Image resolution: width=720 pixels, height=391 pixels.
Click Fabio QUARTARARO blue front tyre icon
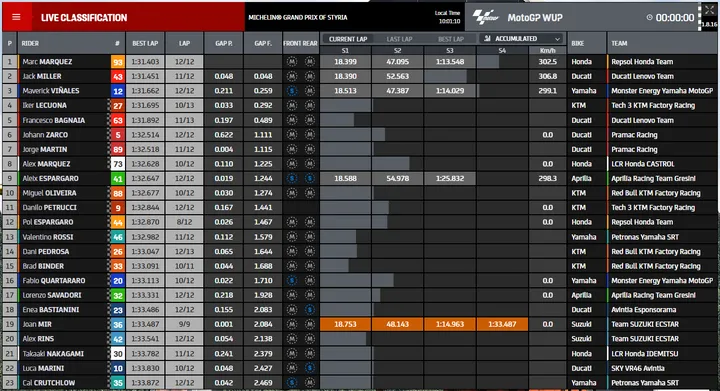[x=292, y=280]
